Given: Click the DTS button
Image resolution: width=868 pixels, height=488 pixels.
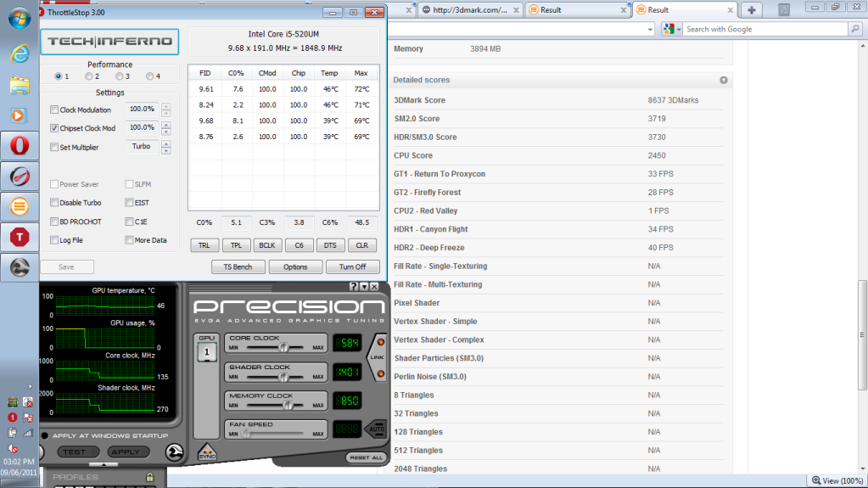Looking at the screenshot, I should point(330,244).
